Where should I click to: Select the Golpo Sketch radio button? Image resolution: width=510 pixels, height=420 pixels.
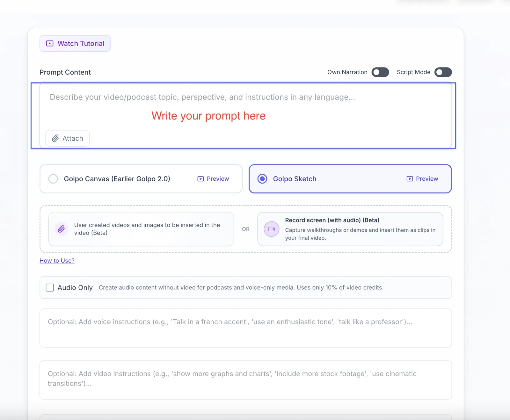coord(262,179)
